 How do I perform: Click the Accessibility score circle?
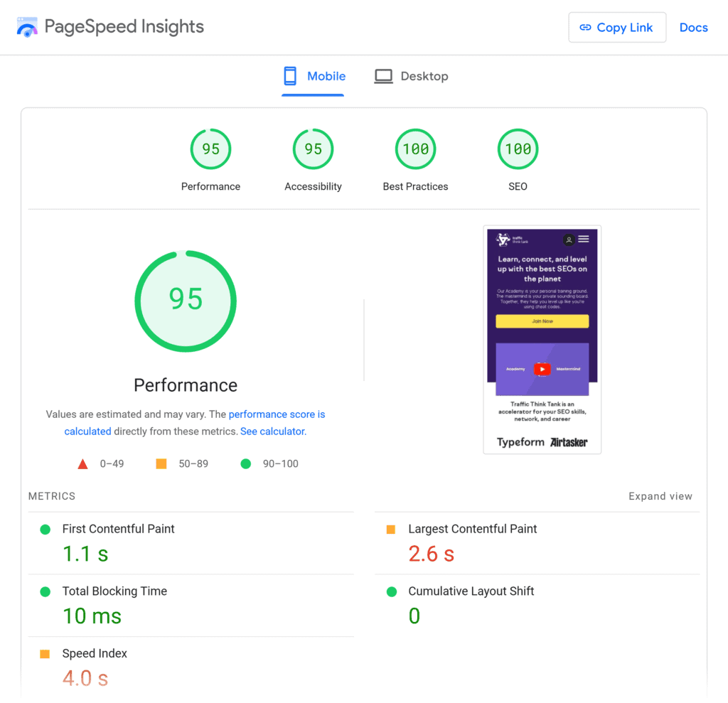coord(313,149)
